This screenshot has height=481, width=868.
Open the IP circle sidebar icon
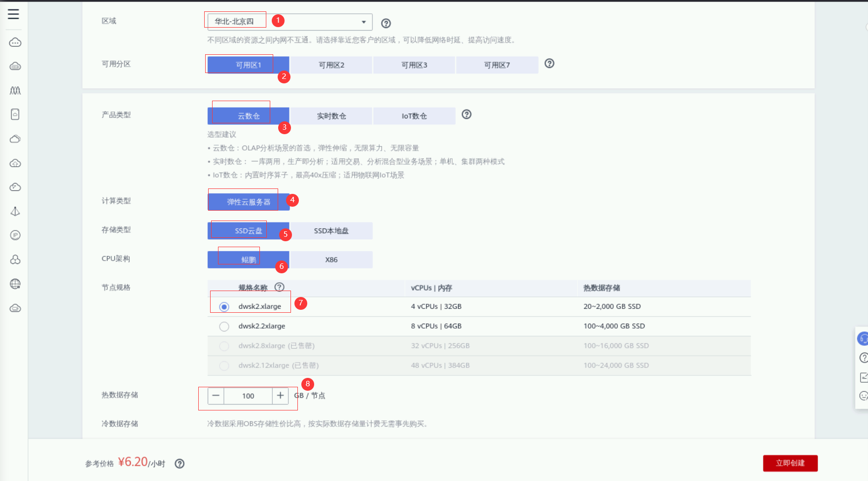(x=15, y=235)
